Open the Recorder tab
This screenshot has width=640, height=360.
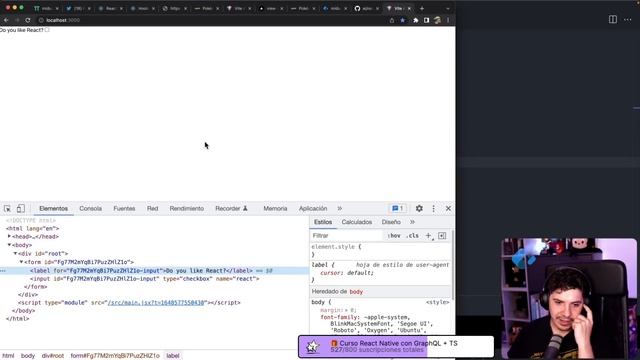click(231, 209)
